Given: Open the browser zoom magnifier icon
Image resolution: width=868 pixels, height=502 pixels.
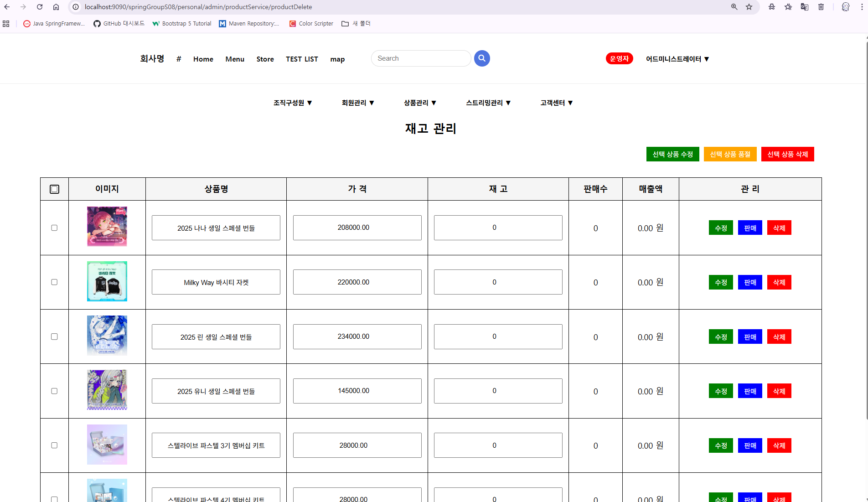Looking at the screenshot, I should tap(734, 7).
